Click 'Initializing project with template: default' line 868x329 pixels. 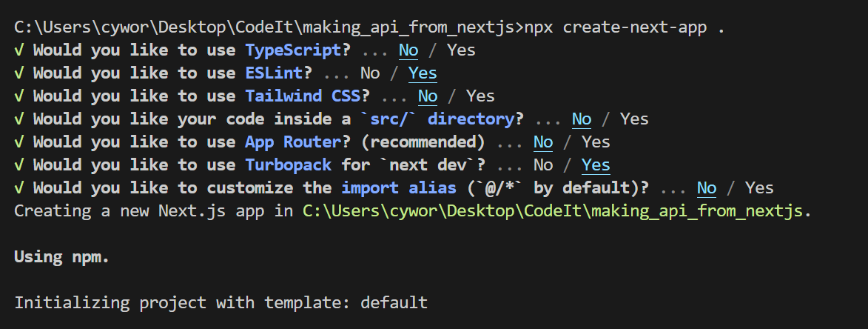tap(221, 303)
